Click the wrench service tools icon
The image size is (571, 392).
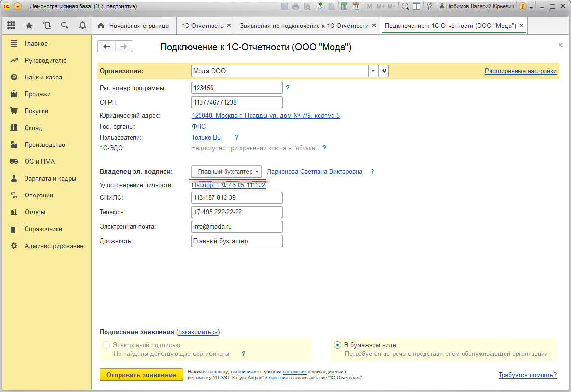430,6
